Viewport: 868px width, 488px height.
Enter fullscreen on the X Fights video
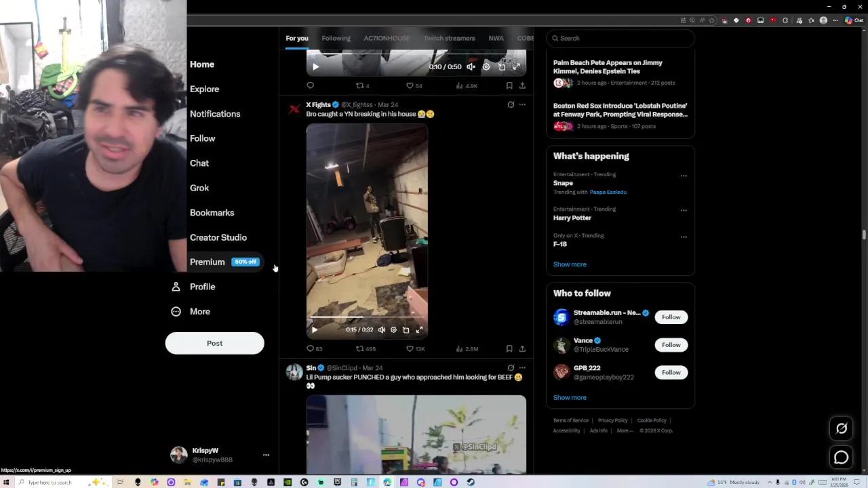[x=419, y=330]
